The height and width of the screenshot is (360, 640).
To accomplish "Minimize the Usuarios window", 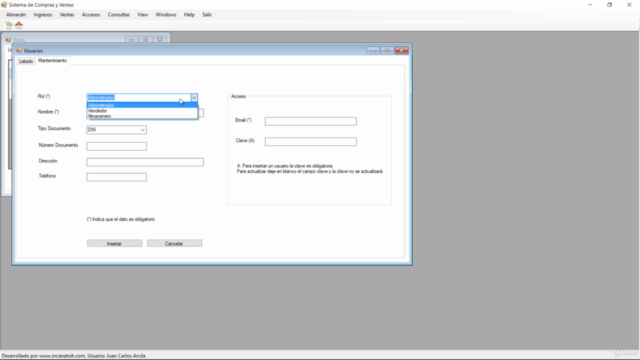I will pos(373,50).
